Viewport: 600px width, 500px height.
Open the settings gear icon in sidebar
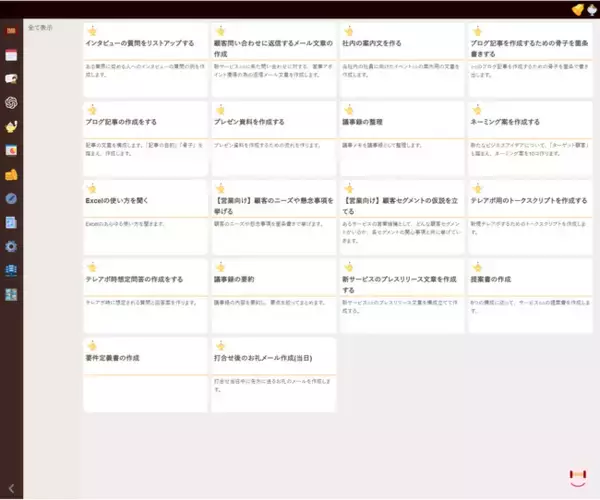click(11, 246)
